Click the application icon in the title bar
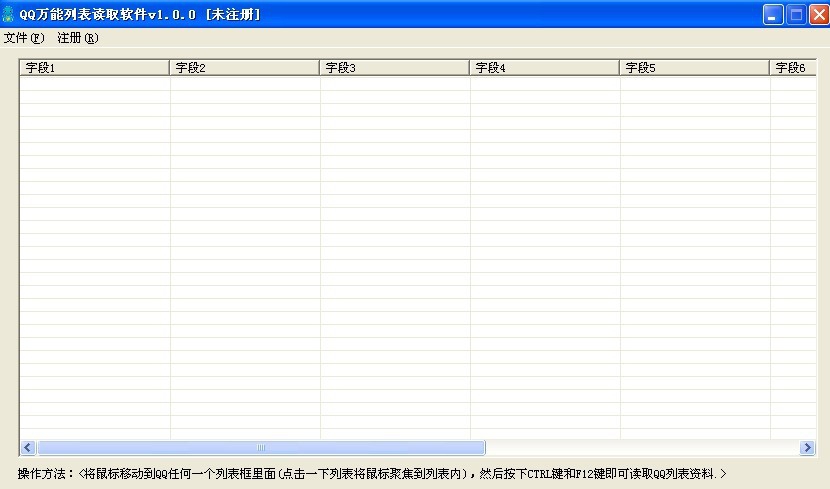Image resolution: width=830 pixels, height=489 pixels. 8,14
